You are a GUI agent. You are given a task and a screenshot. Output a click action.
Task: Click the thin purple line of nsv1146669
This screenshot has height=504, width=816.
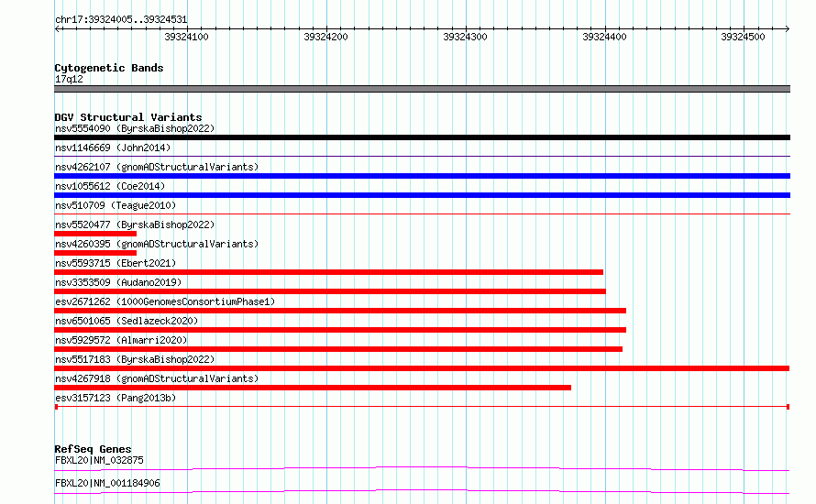[x=422, y=156]
